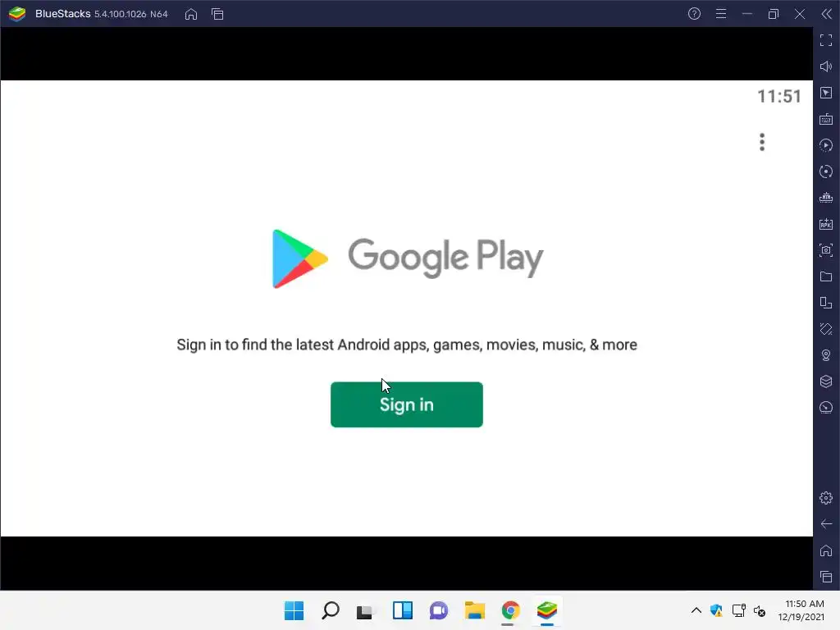Open keyboard game controls icon
The width and height of the screenshot is (840, 630).
[826, 119]
